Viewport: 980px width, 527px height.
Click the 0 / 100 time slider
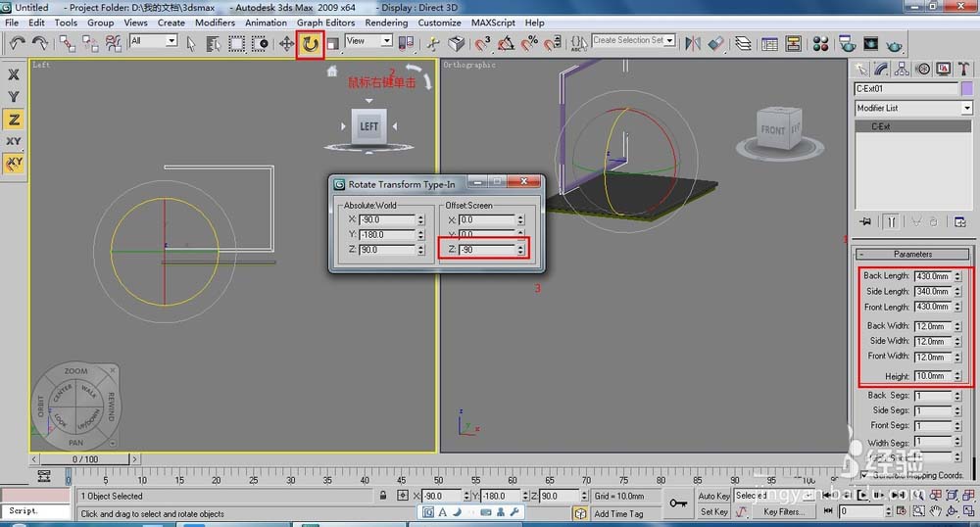(x=84, y=459)
